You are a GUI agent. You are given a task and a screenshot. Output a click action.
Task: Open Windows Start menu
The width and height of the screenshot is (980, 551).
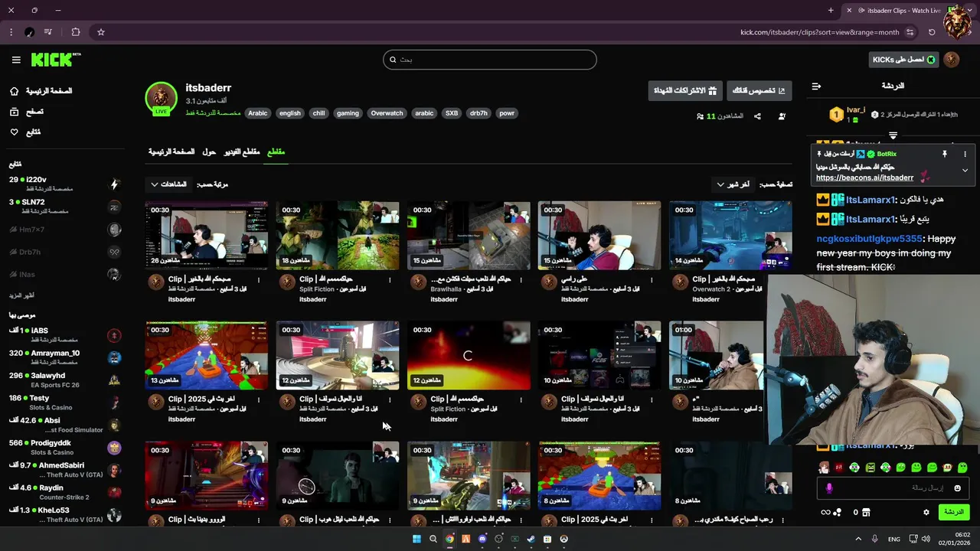coord(416,540)
